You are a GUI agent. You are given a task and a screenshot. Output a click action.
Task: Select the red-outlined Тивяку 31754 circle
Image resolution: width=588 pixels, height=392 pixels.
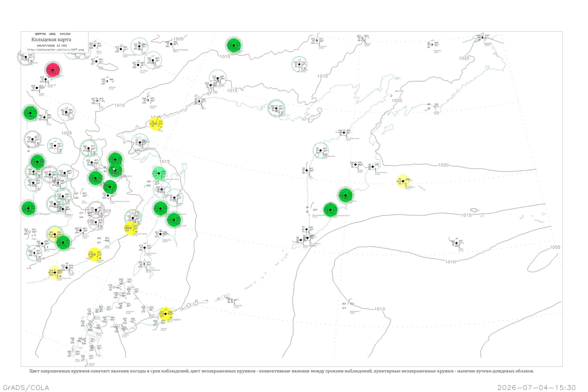[96, 222]
